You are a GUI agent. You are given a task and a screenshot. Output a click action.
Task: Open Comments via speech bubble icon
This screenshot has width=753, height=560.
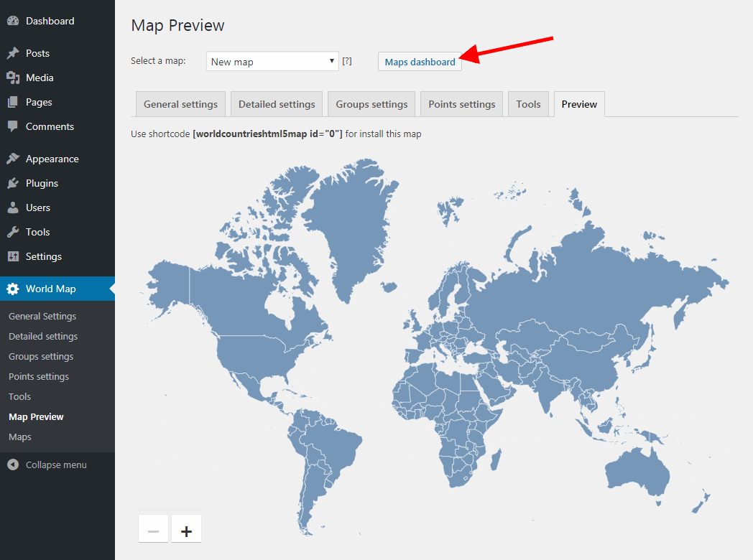click(14, 126)
